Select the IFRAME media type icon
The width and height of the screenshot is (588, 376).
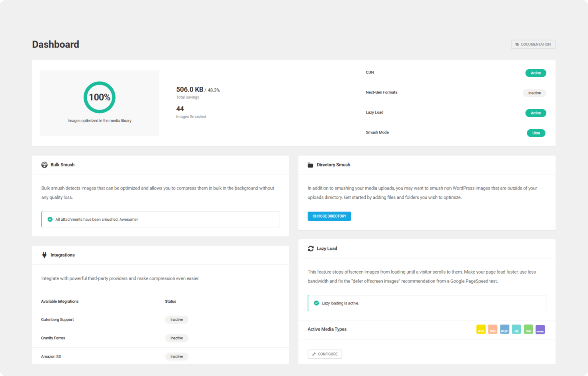[x=540, y=330]
